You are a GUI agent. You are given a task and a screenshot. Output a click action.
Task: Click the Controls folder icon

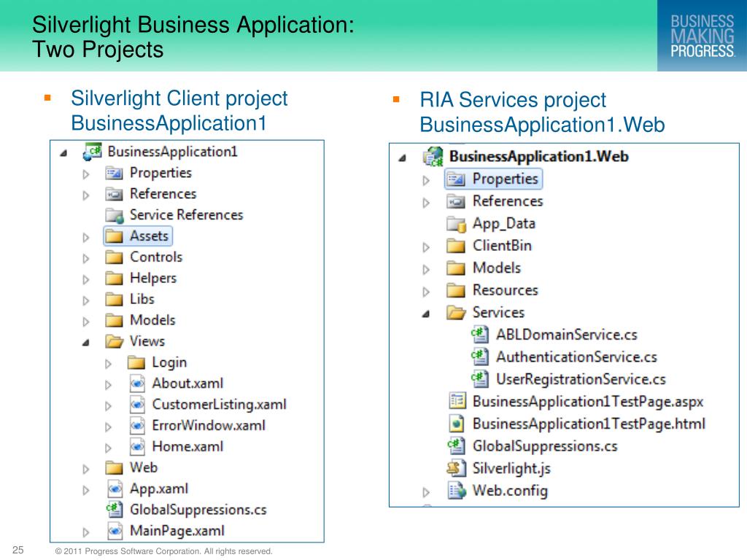click(x=114, y=257)
